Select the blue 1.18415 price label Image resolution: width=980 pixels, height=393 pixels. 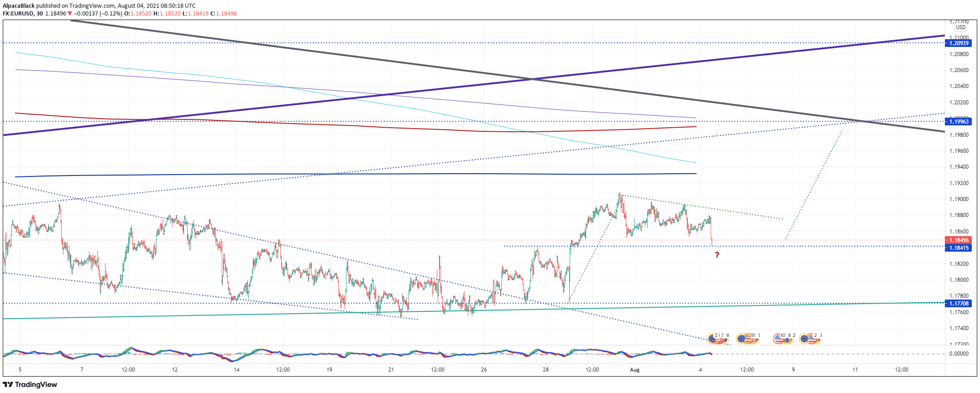(x=958, y=248)
